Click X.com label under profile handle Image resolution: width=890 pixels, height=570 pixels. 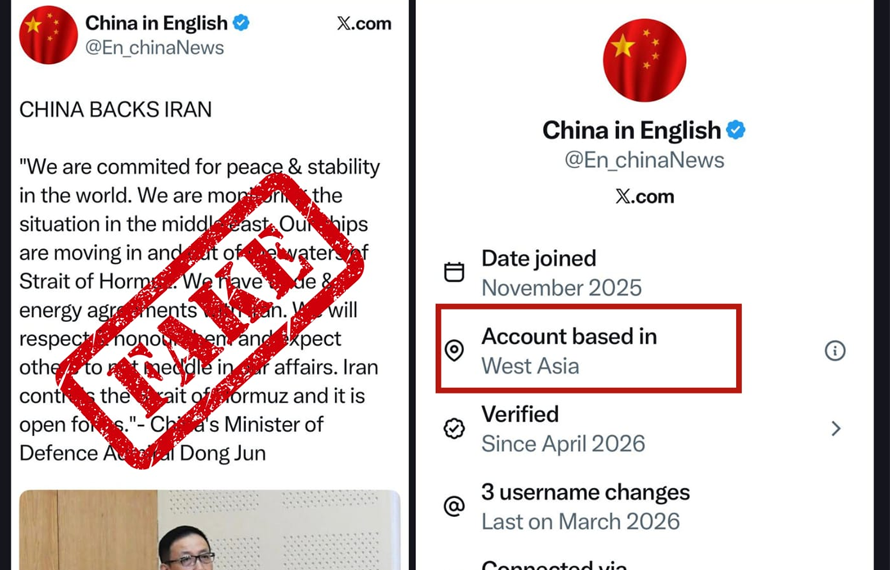coord(645,196)
